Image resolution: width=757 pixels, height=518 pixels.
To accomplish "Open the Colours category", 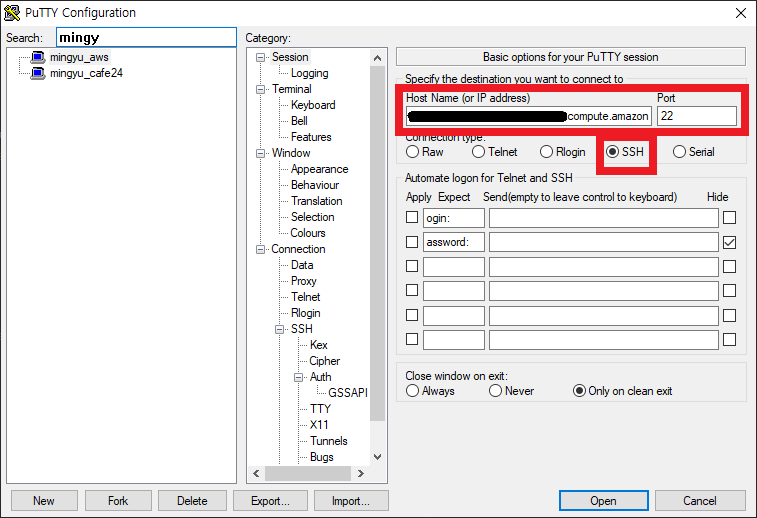I will click(308, 233).
